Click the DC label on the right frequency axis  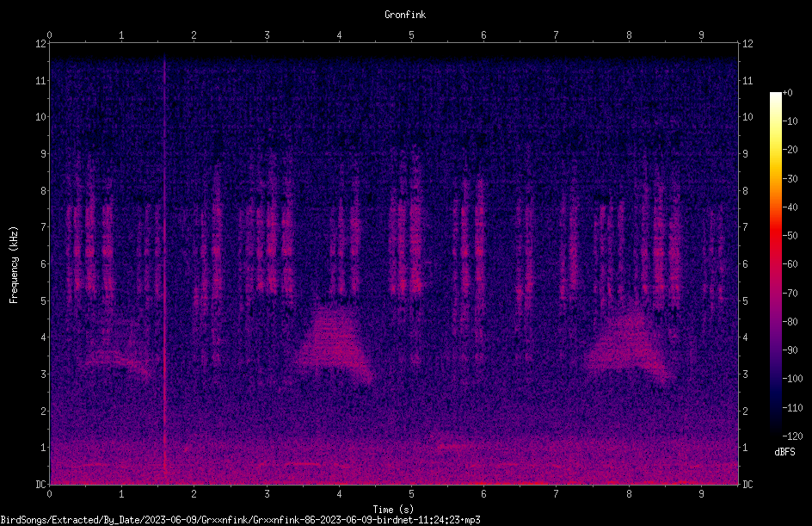[747, 484]
